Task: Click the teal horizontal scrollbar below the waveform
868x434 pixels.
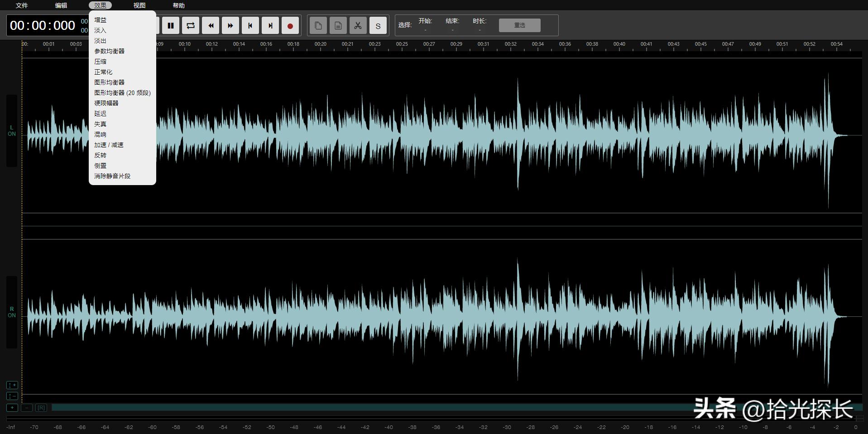Action: tap(362, 408)
